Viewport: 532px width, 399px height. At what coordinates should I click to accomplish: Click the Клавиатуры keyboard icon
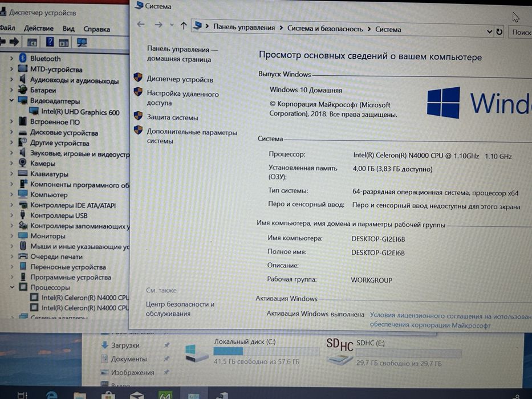coord(23,173)
